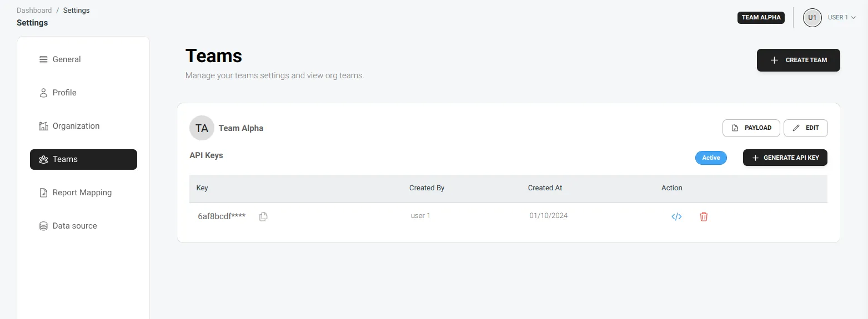868x319 pixels.
Task: Click the Created By column header
Action: point(427,188)
